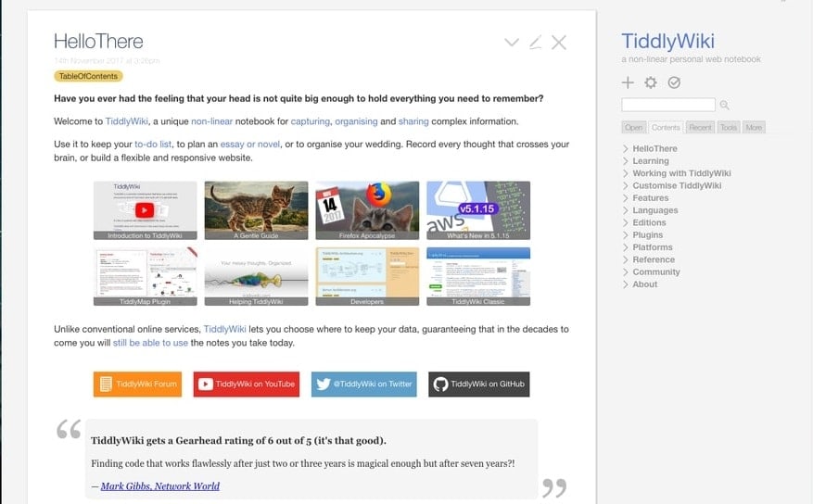813x504 pixels.
Task: Expand the HelloThere contents entry
Action: pos(626,148)
